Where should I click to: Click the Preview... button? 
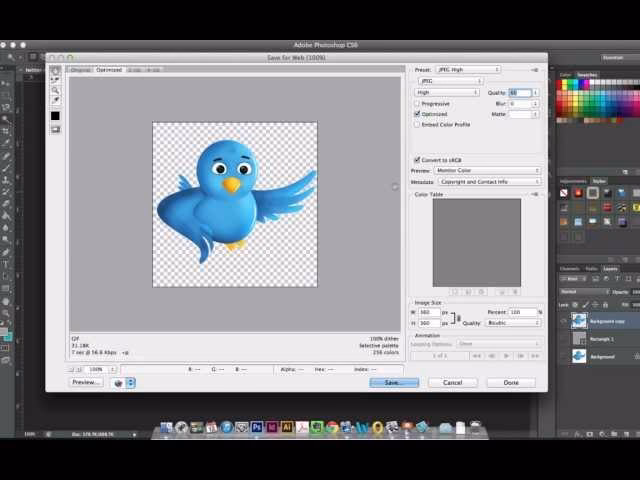click(85, 382)
